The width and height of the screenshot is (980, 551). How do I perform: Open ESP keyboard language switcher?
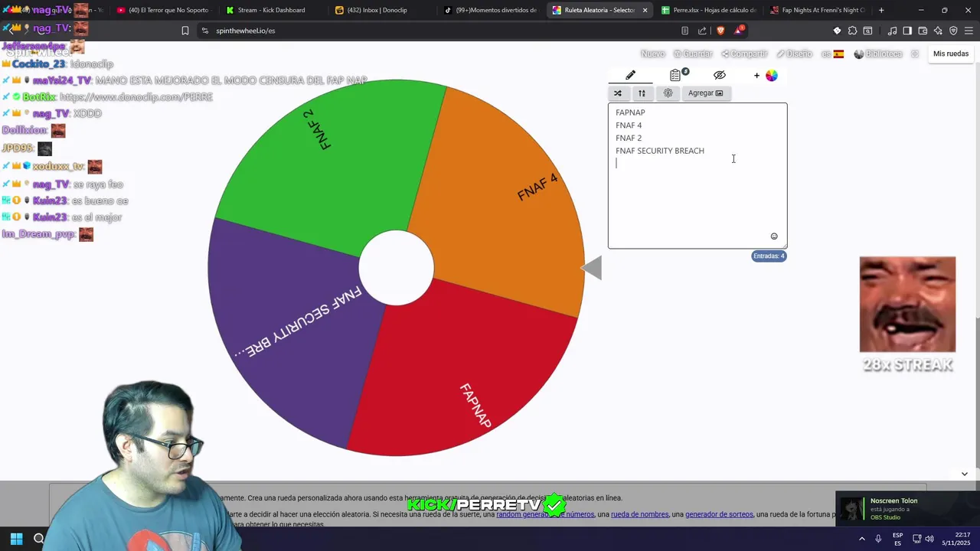click(x=897, y=539)
